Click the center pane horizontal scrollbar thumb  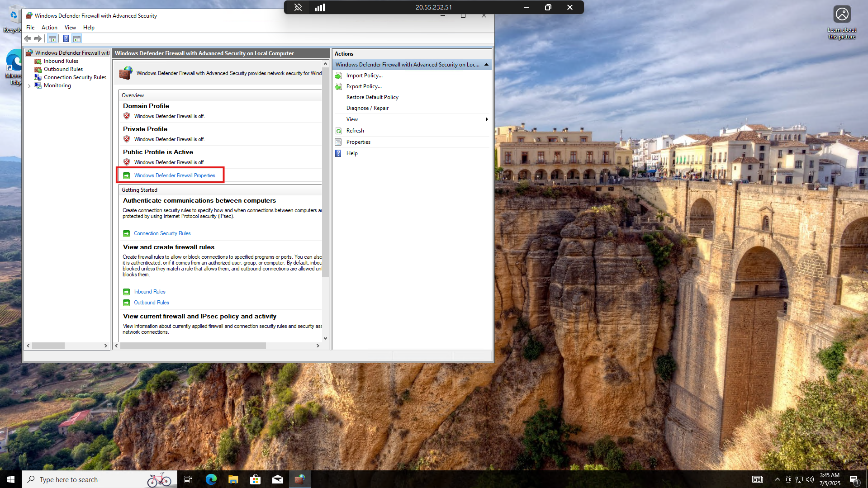pyautogui.click(x=193, y=346)
